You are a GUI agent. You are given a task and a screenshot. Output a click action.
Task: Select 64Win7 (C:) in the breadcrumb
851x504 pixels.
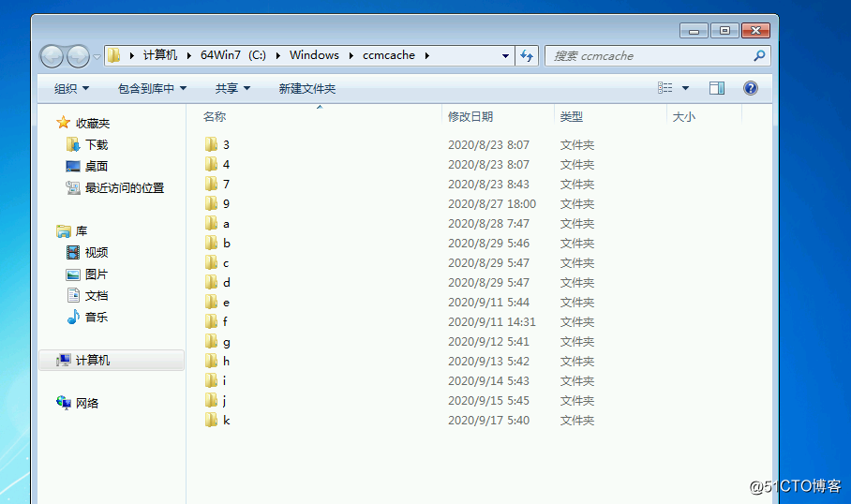click(x=233, y=55)
